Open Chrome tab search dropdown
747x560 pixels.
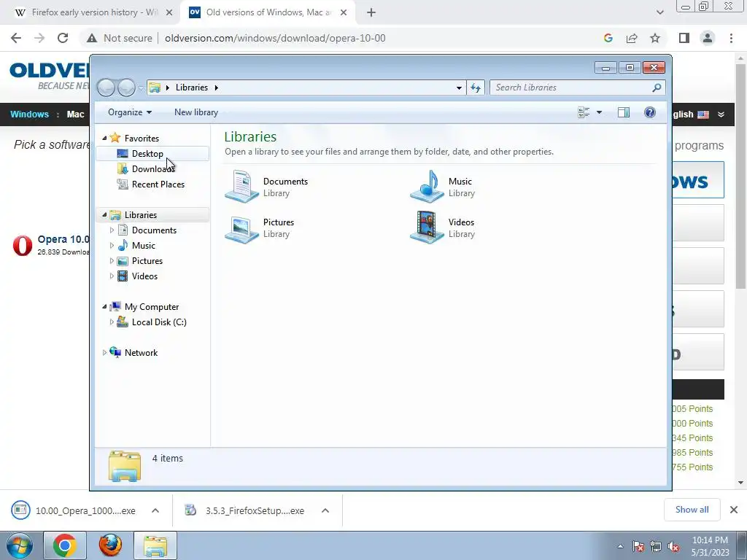click(659, 12)
